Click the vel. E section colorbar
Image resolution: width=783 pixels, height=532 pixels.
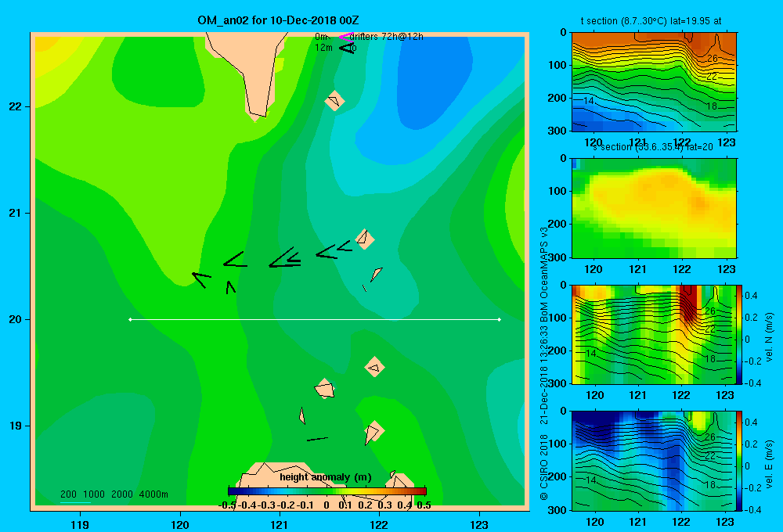739,461
